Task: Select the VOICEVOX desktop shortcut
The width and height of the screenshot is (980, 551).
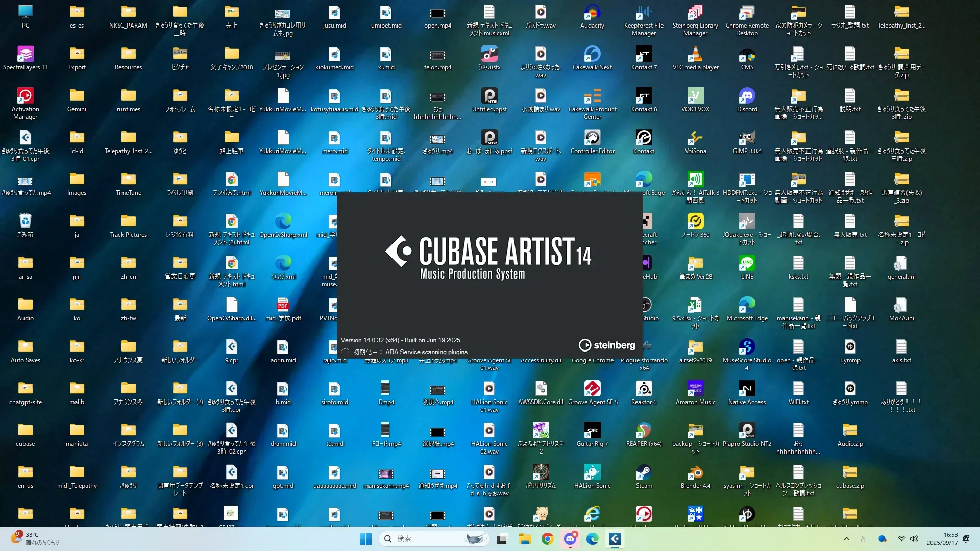Action: (695, 96)
